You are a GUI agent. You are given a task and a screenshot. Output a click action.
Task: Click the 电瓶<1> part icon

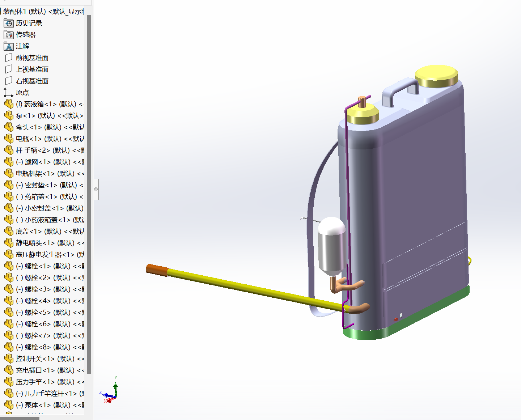(9, 139)
